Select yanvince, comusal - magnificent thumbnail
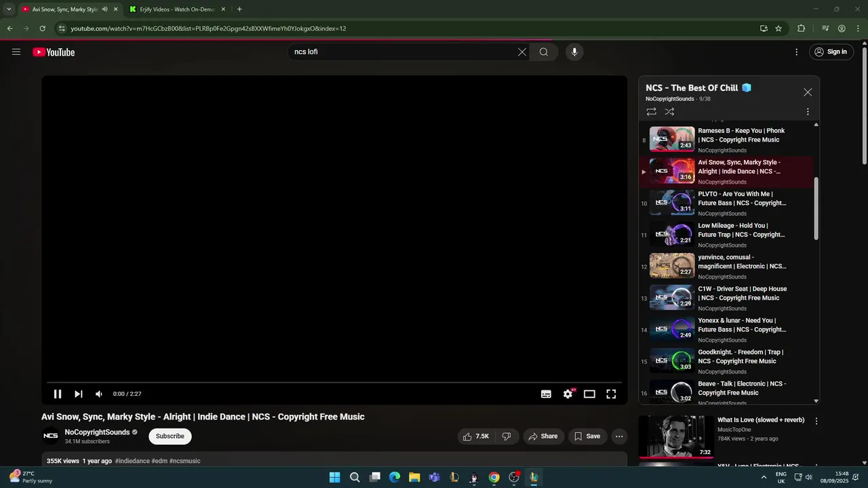 coord(672,266)
